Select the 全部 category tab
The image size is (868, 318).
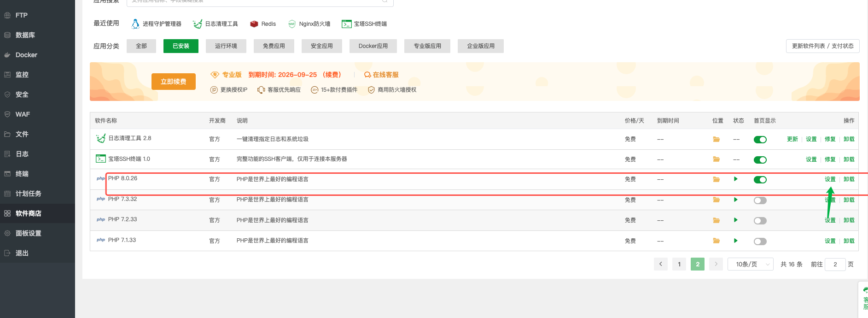tap(141, 46)
